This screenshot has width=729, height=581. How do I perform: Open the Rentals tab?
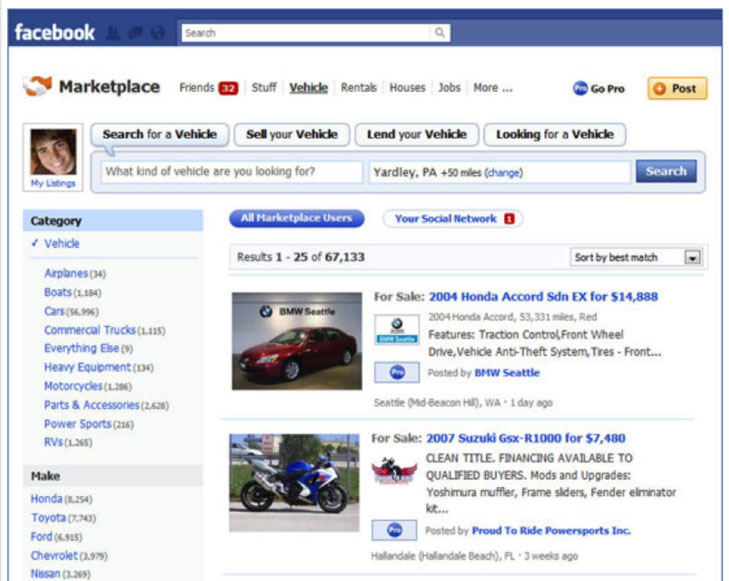tap(358, 87)
